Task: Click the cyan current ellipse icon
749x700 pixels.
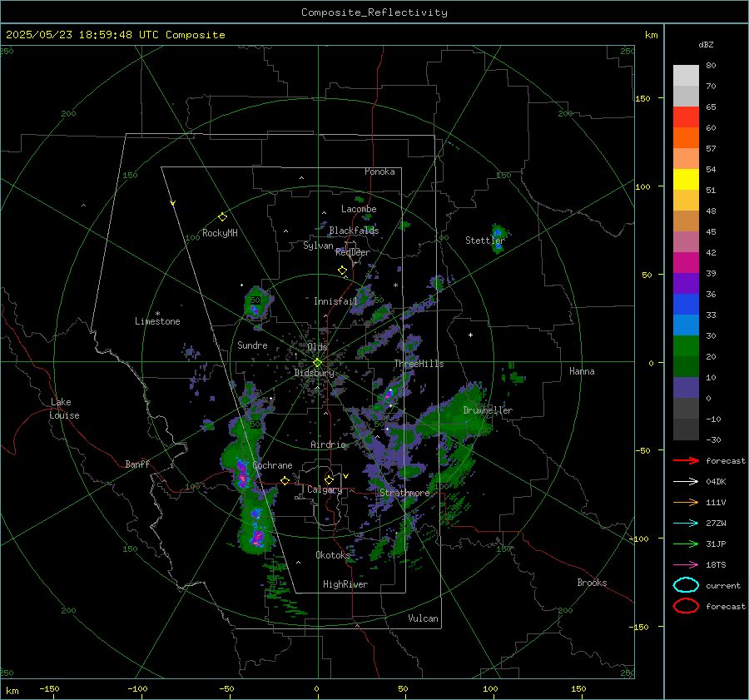Action: 686,585
